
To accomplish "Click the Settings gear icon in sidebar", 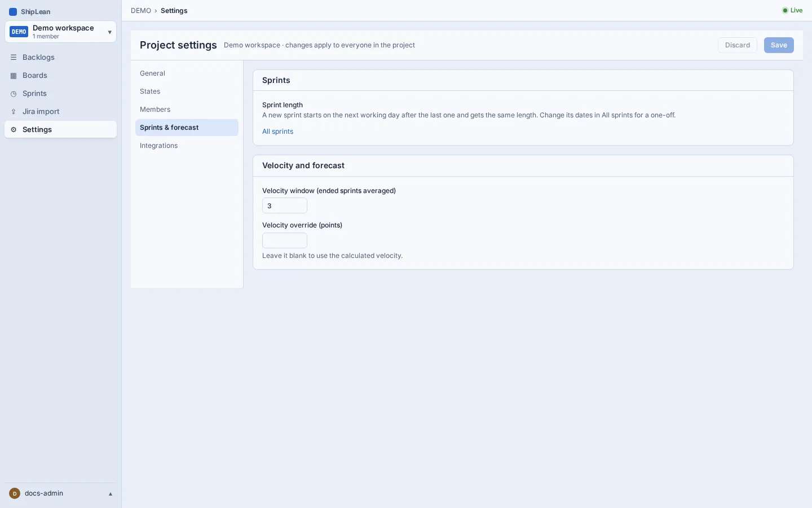I will tap(14, 130).
